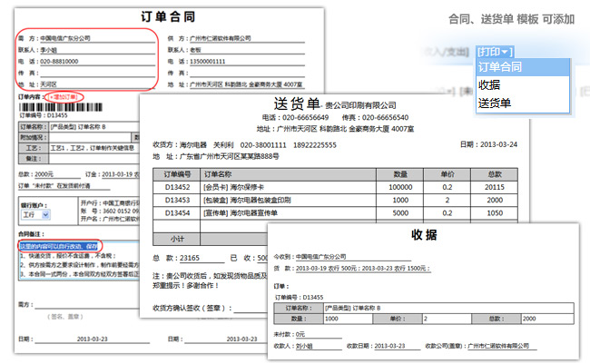Select 订单合同 from print menu
This screenshot has width=590, height=364.
click(523, 67)
